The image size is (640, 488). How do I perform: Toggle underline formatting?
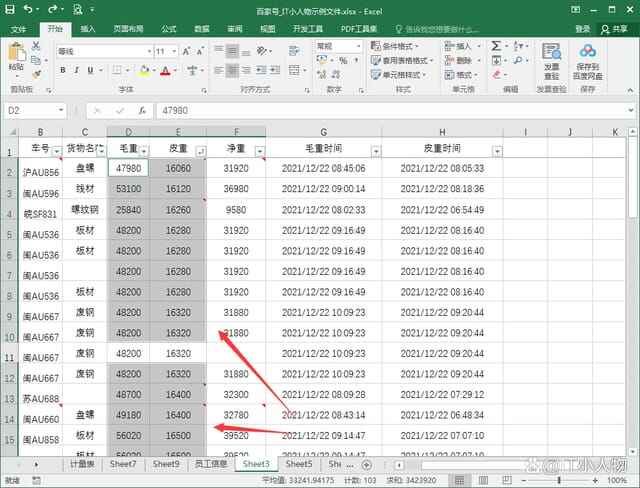click(91, 70)
